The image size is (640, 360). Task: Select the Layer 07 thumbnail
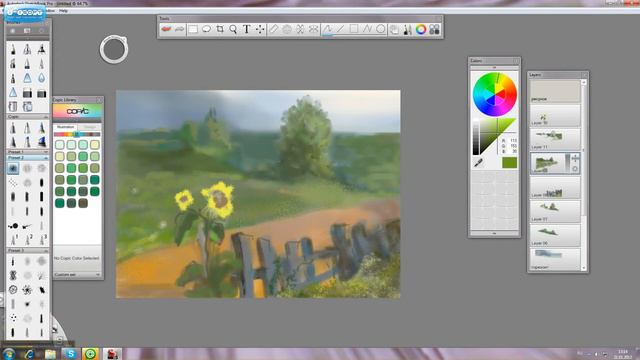(x=555, y=211)
